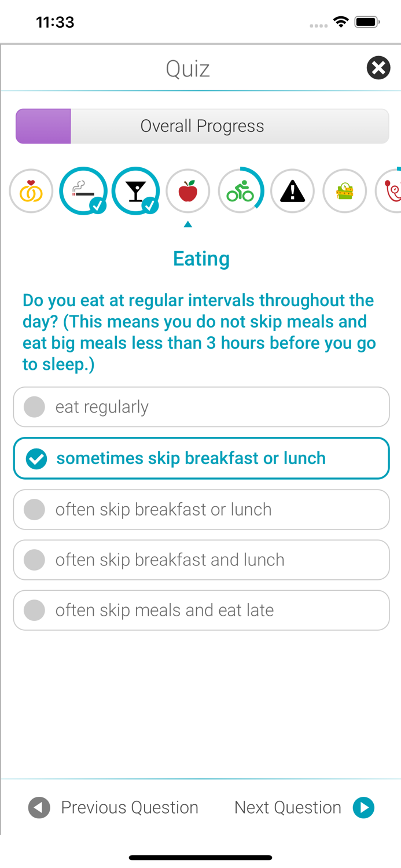This screenshot has height=868, width=401.
Task: Select the measuring tape weight category
Action: [344, 191]
